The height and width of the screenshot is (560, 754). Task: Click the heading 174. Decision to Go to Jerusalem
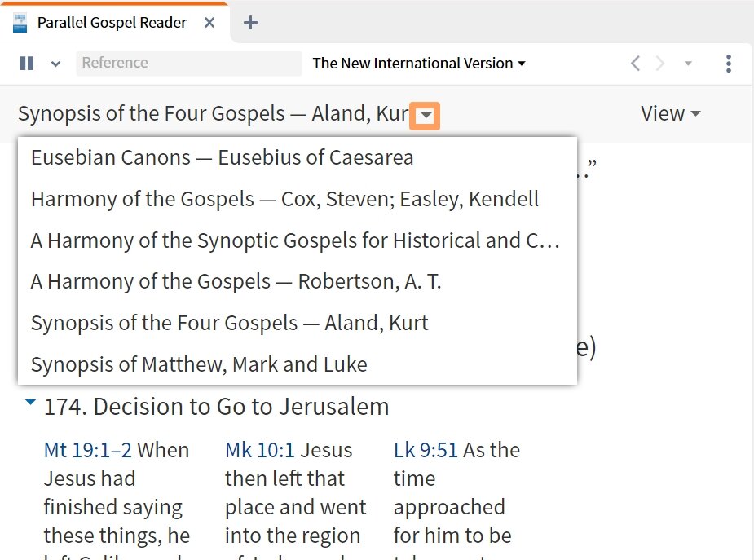216,407
